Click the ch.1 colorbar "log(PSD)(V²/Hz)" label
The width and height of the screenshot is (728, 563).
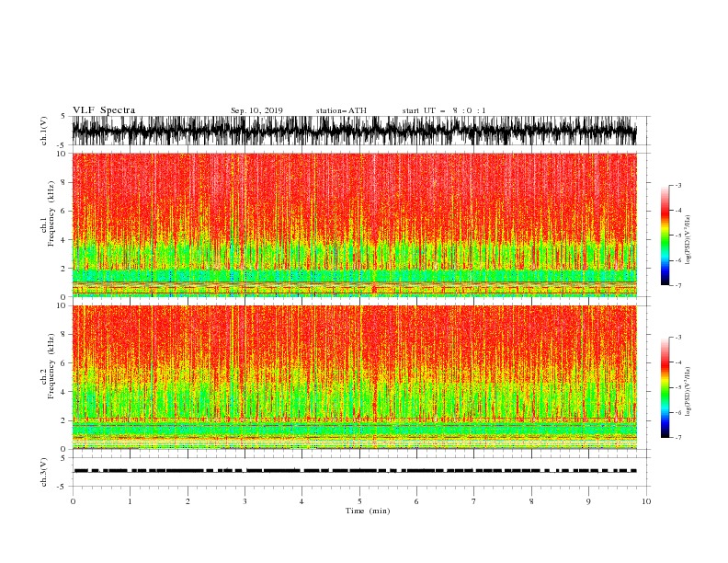[x=688, y=240]
